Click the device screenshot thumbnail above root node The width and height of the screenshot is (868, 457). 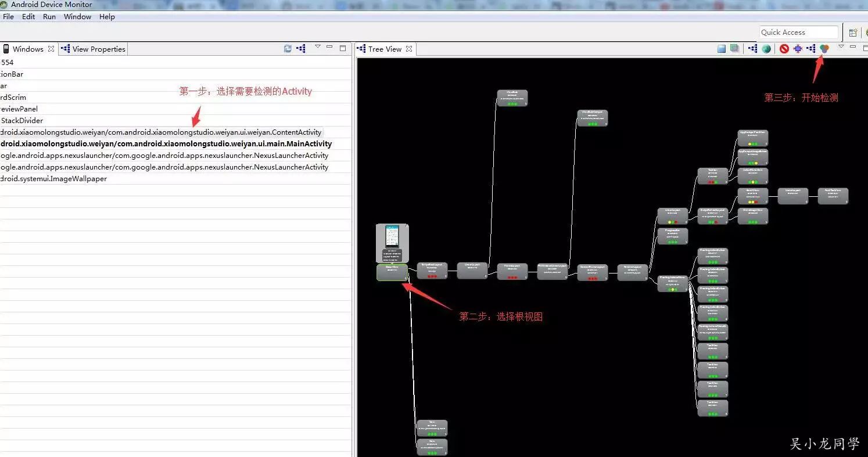(392, 243)
